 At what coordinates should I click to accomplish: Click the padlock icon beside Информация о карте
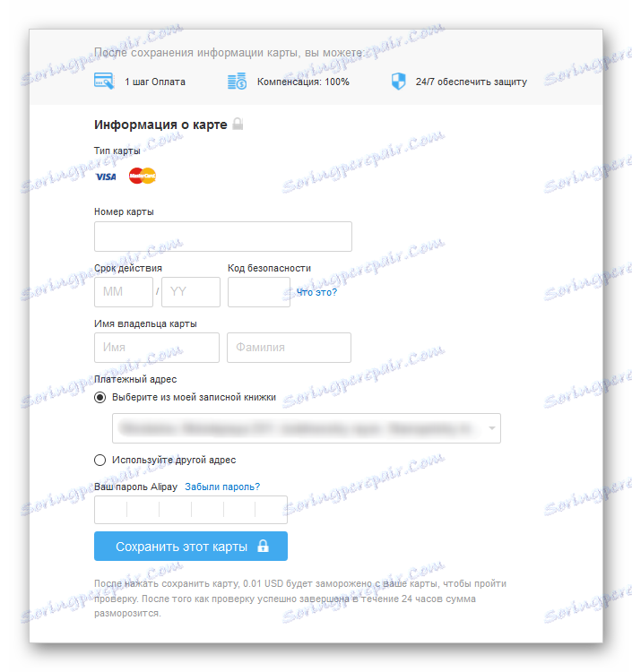[x=238, y=124]
